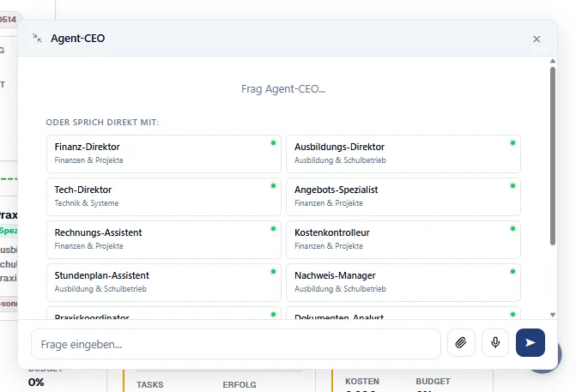
Task: Select the Angebots-Spezialist agent card
Action: [403, 196]
